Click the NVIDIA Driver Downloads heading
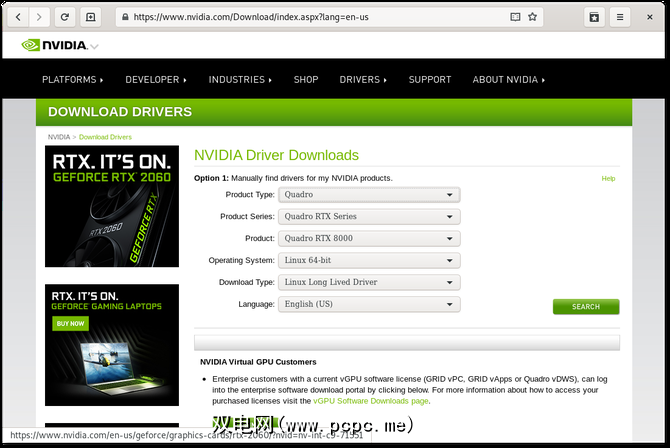 276,155
